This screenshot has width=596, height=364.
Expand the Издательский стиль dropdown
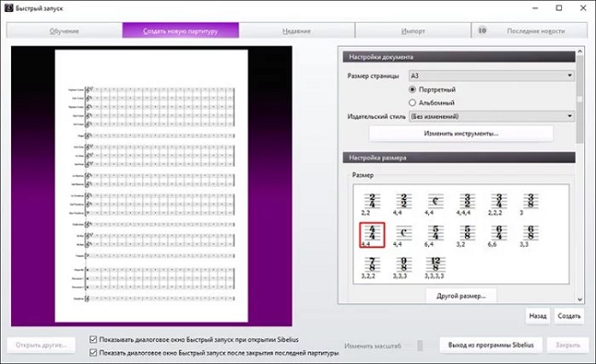pyautogui.click(x=491, y=116)
